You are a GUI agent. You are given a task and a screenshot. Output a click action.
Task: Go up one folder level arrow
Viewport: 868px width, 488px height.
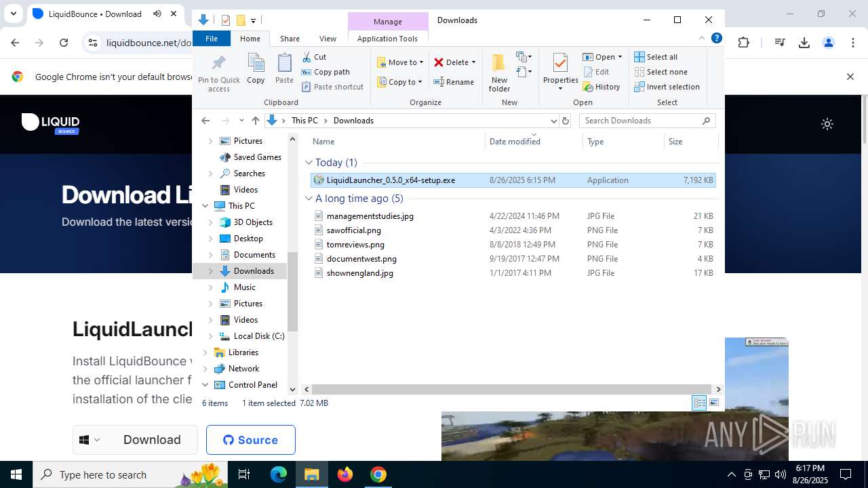click(255, 121)
